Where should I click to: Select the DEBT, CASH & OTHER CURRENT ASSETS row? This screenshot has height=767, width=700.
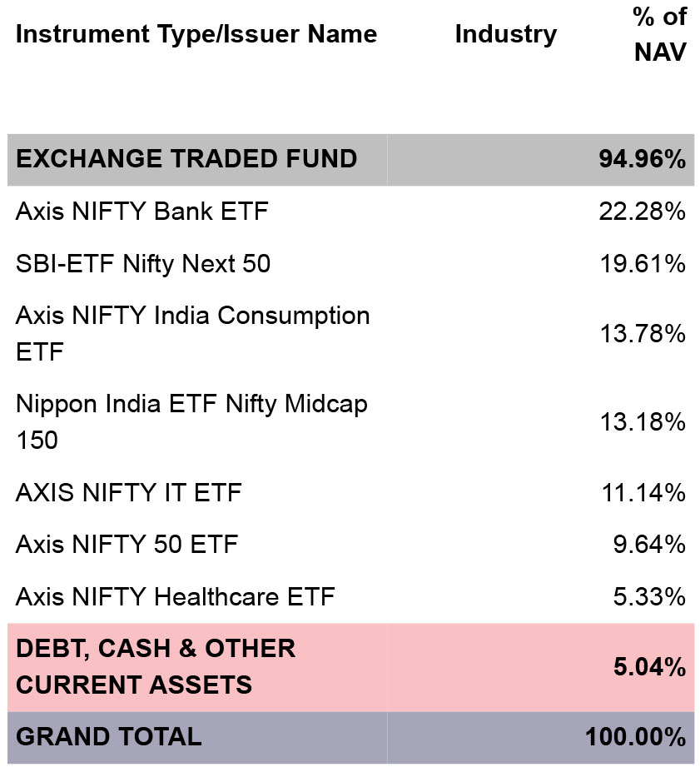coord(350,667)
